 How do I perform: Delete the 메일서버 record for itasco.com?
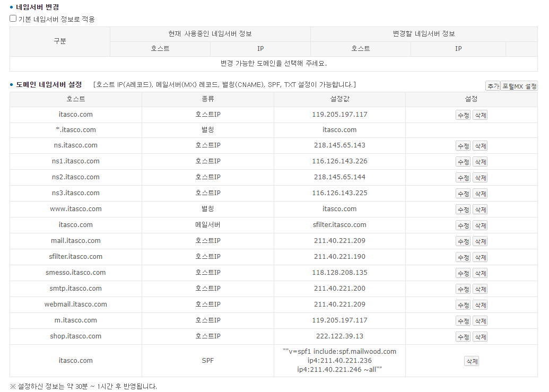480,225
